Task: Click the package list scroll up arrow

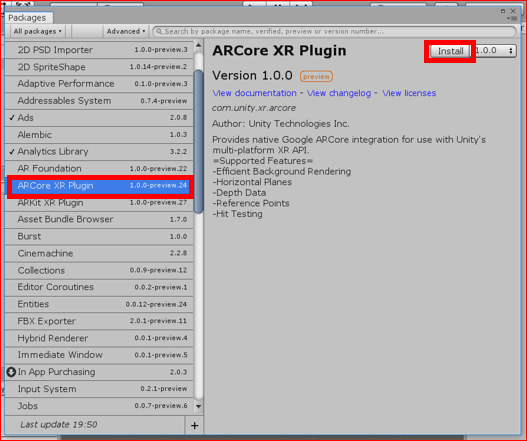Action: click(199, 45)
